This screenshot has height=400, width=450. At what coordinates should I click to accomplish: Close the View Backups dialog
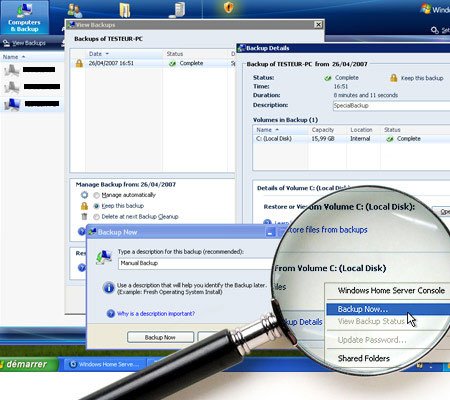[318, 24]
